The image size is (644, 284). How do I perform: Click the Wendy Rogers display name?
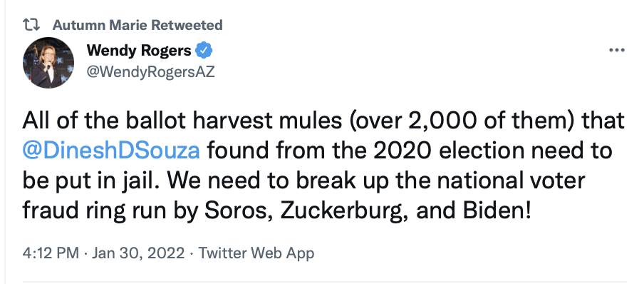[139, 51]
